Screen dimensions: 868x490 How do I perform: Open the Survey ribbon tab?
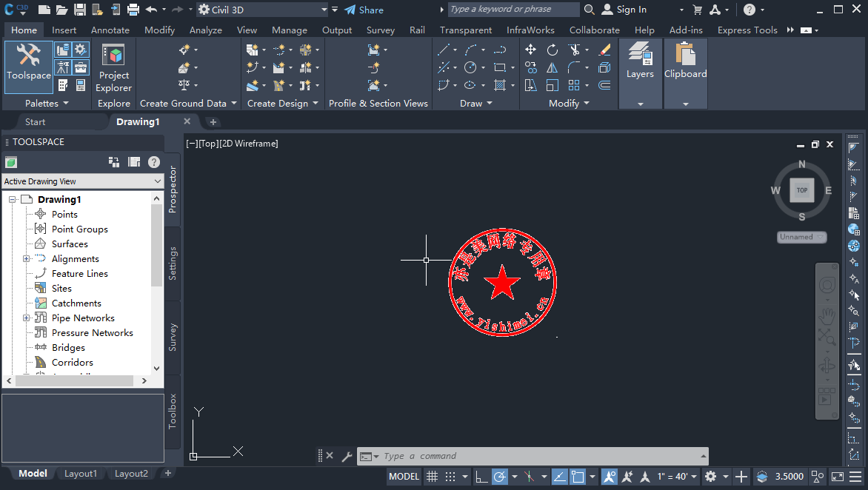tap(380, 30)
